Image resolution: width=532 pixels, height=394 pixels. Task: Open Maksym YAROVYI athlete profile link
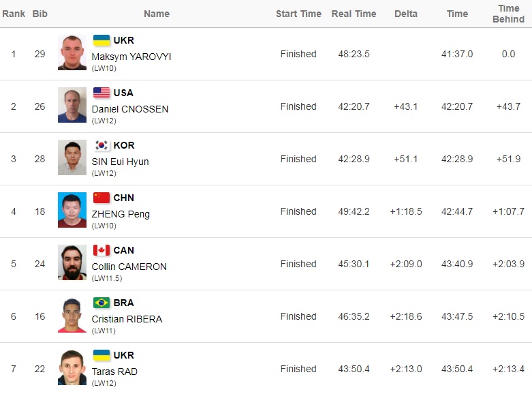coord(131,57)
